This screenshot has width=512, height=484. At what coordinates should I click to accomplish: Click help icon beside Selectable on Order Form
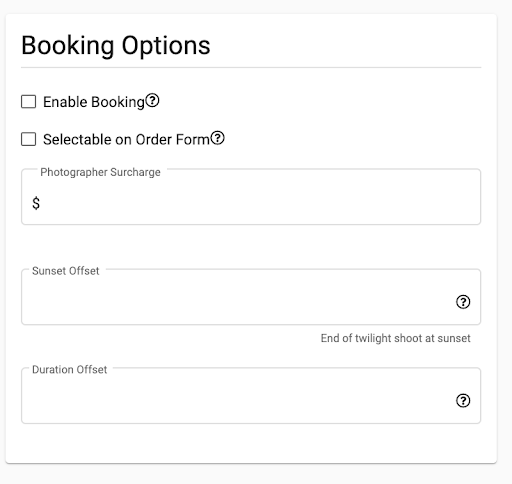[218, 138]
